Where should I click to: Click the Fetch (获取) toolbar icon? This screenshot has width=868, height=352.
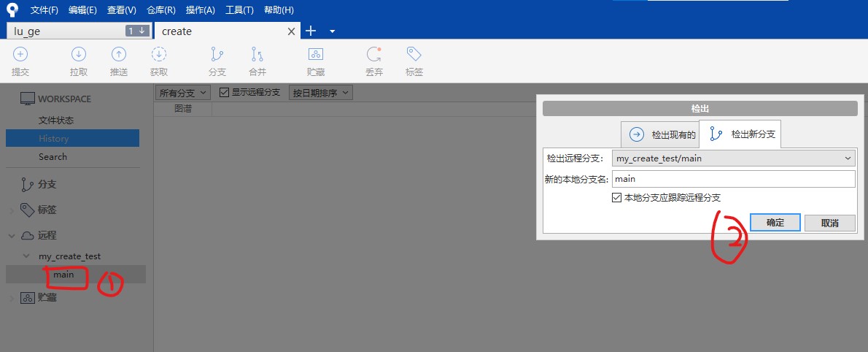[159, 55]
